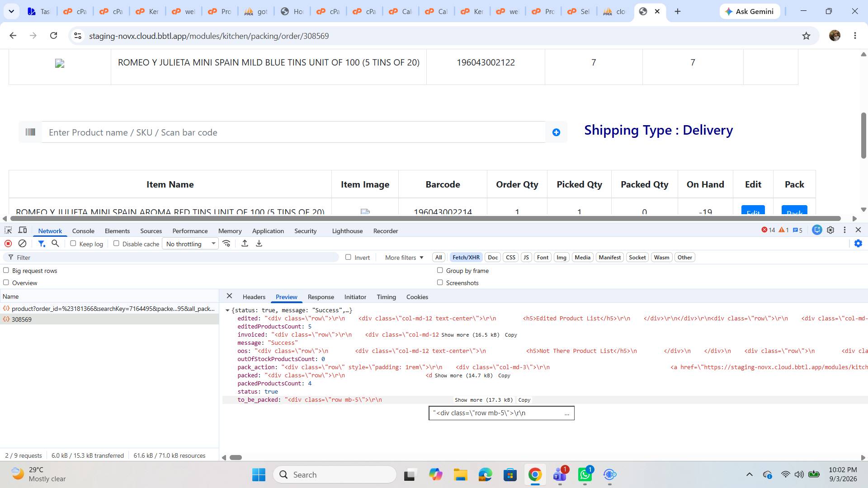
Task: Switch to the Console tab
Action: 83,231
